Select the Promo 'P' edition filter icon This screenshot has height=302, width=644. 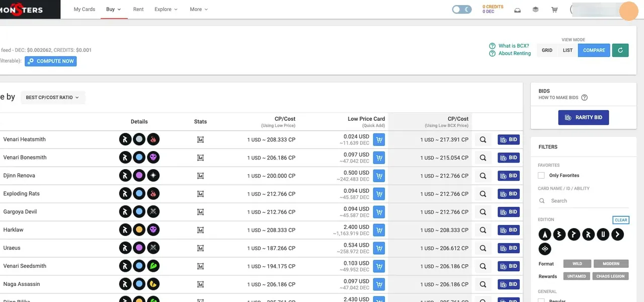pyautogui.click(x=574, y=234)
